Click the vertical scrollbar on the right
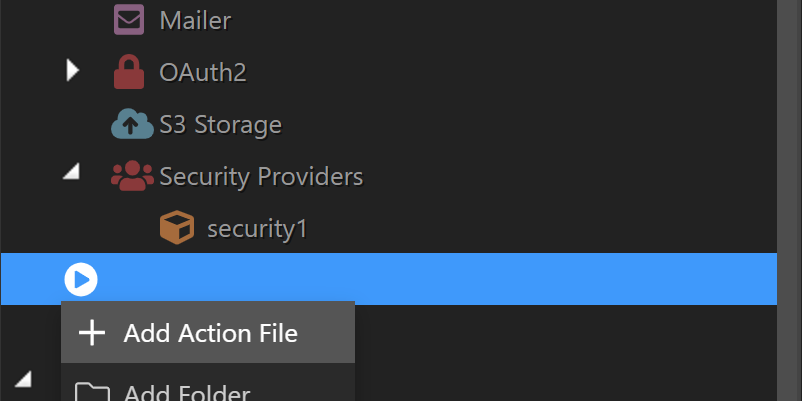The width and height of the screenshot is (802, 401). 789,200
